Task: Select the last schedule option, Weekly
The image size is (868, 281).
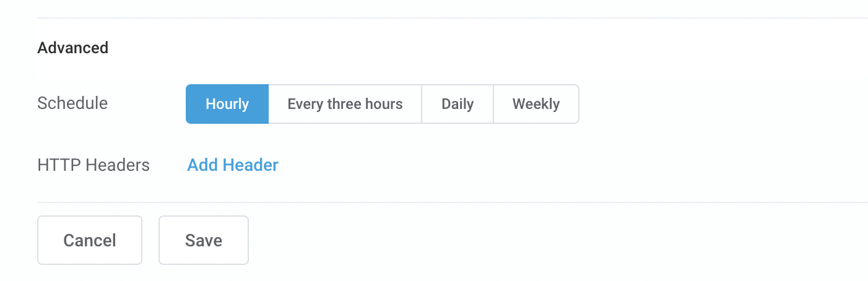Action: tap(536, 104)
